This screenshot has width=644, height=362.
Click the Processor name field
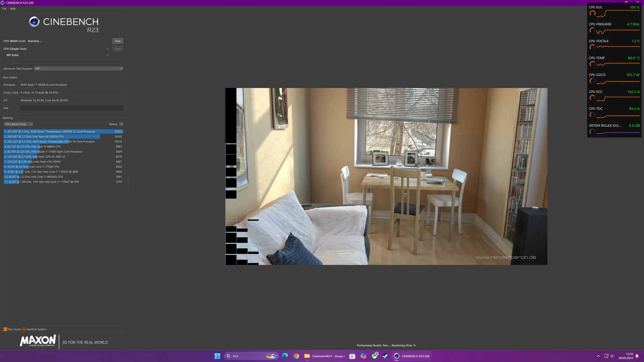(72, 85)
